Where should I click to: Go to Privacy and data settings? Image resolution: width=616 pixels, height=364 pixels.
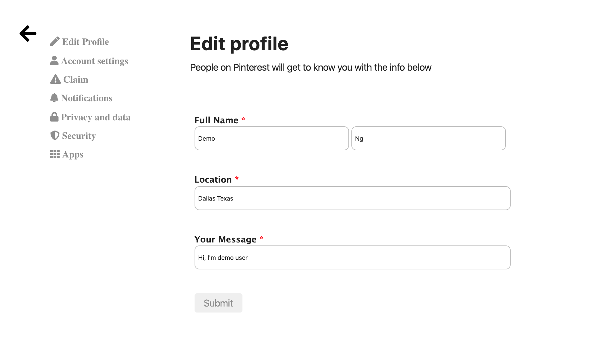pyautogui.click(x=95, y=117)
